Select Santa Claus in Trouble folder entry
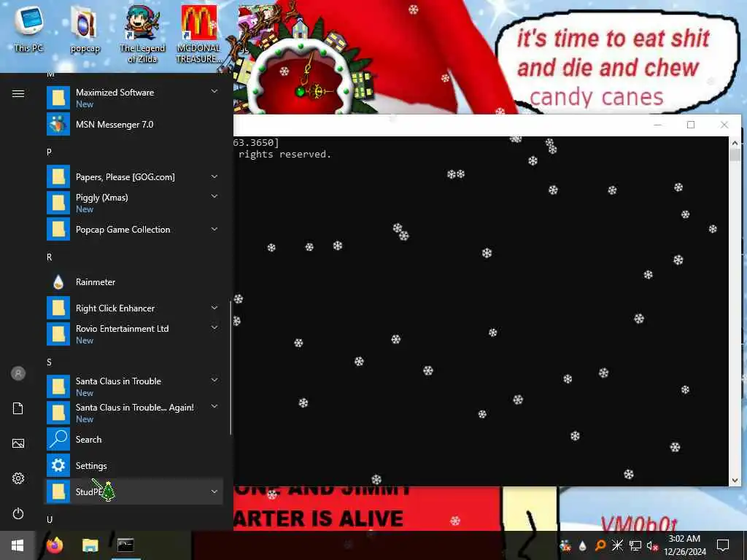 pos(134,386)
